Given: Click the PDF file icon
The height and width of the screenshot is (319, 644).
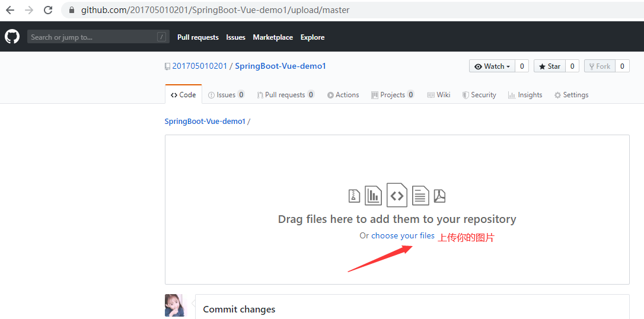Looking at the screenshot, I should (440, 196).
